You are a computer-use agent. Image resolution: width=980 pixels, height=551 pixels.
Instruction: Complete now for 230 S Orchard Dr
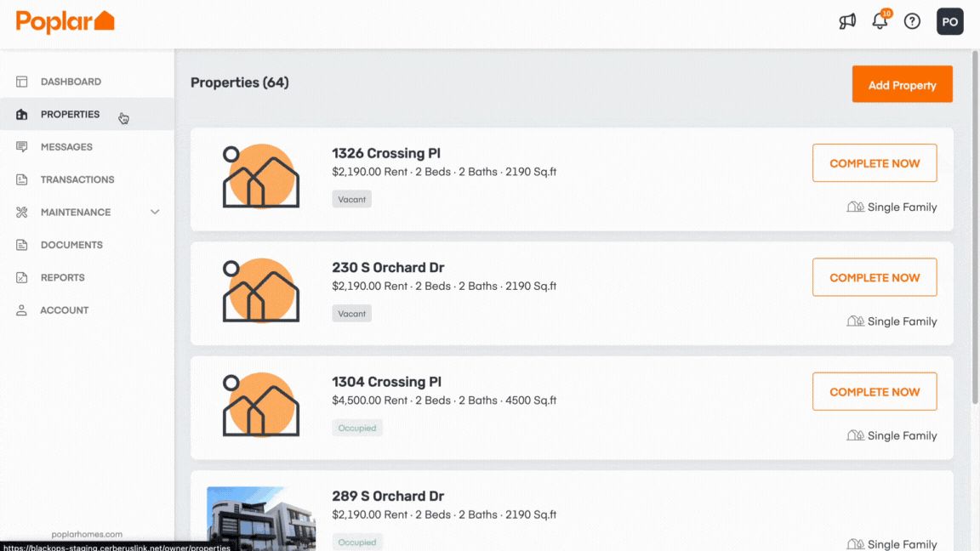click(x=875, y=277)
